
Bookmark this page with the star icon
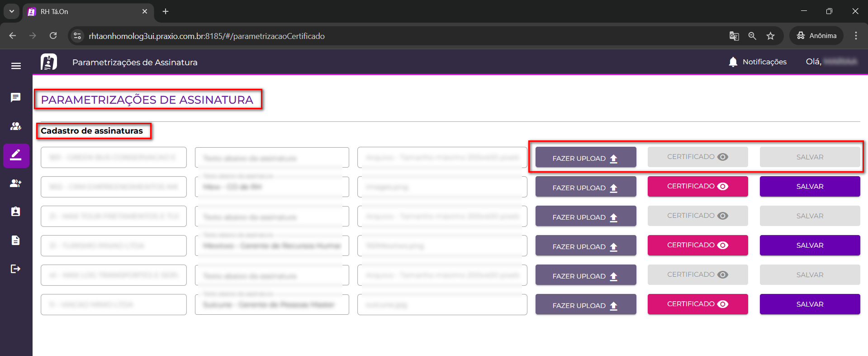point(771,36)
